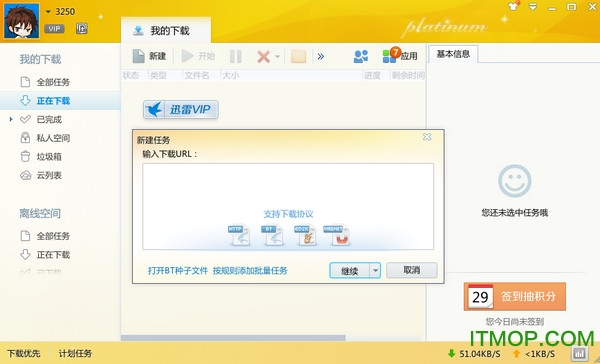The width and height of the screenshot is (600, 364).
Task: Click the 计划任务 status bar item
Action: pos(75,353)
